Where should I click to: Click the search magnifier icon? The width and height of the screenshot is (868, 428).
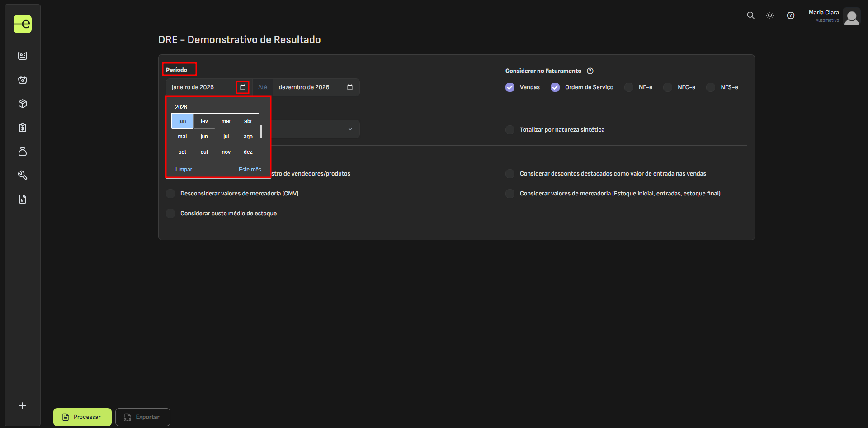pos(750,15)
